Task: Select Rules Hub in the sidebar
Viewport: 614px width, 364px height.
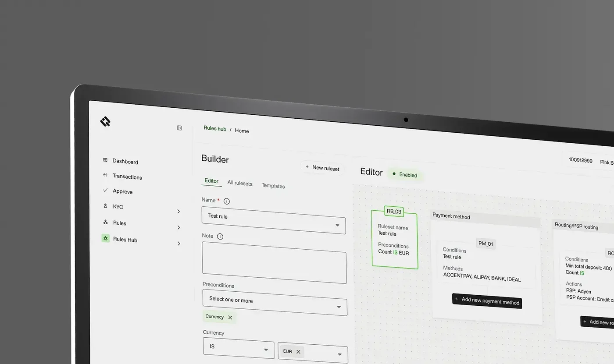Action: (x=125, y=240)
